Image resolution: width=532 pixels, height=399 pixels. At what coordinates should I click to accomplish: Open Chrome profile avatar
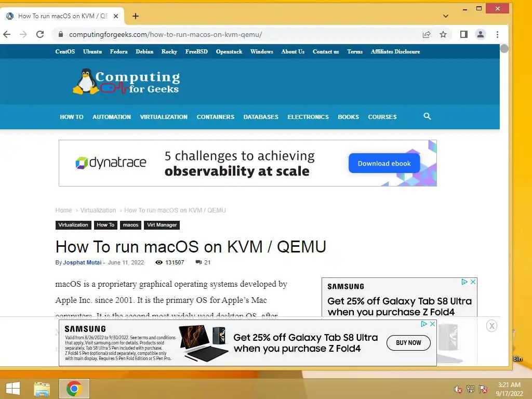tap(481, 34)
